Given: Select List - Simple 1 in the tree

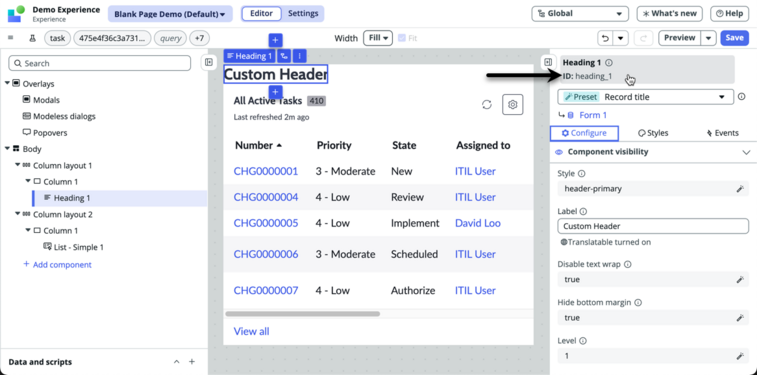Looking at the screenshot, I should [x=79, y=247].
